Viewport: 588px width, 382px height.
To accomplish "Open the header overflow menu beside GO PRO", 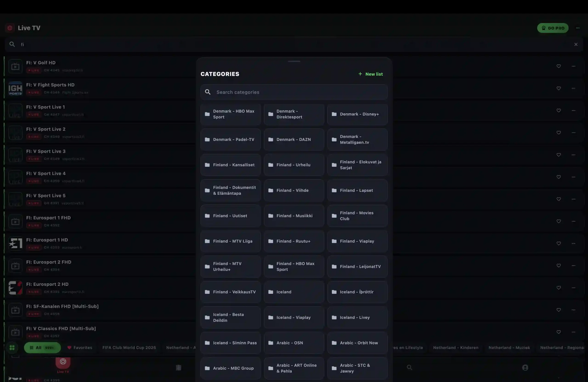I will (577, 28).
